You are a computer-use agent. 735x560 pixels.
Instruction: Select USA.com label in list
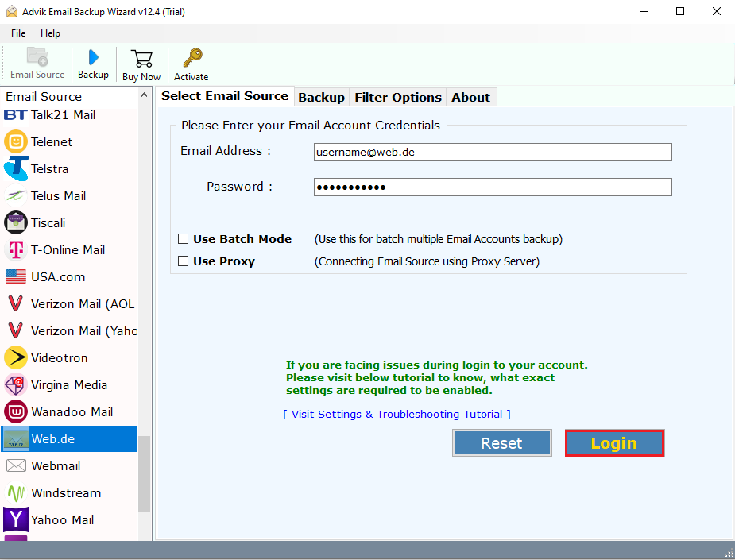[x=58, y=277]
